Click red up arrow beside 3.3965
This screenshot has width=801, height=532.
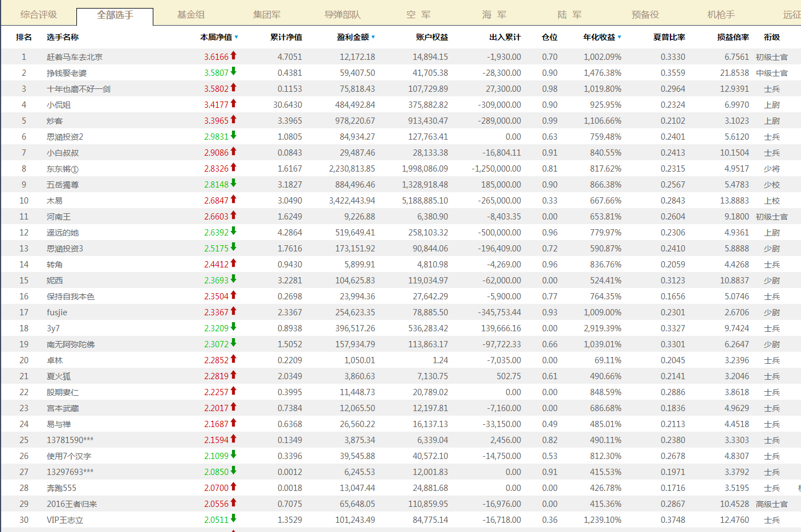(233, 120)
